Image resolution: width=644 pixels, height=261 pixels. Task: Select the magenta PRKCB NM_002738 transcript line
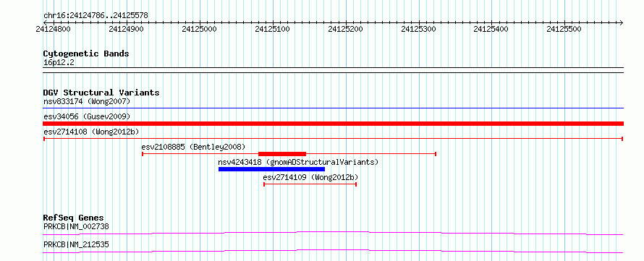333,233
